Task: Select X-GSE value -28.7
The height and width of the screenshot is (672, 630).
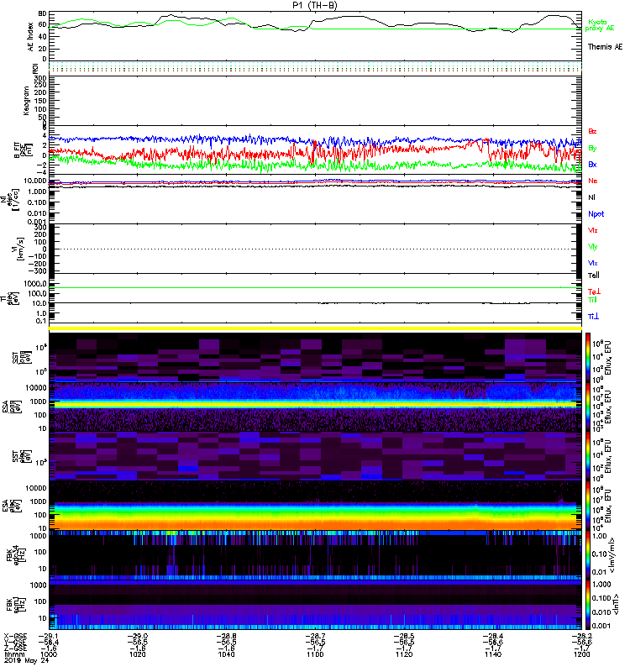Action: point(315,636)
